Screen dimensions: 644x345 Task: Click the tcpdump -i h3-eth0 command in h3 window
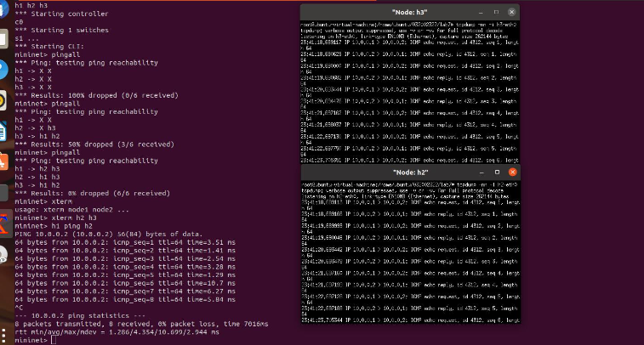tap(486, 25)
